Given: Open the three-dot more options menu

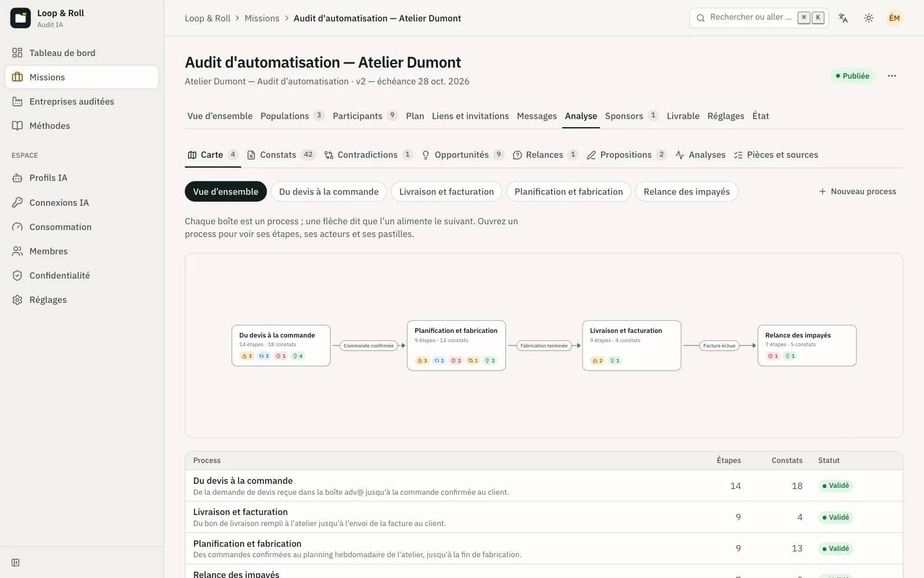Looking at the screenshot, I should [x=892, y=76].
